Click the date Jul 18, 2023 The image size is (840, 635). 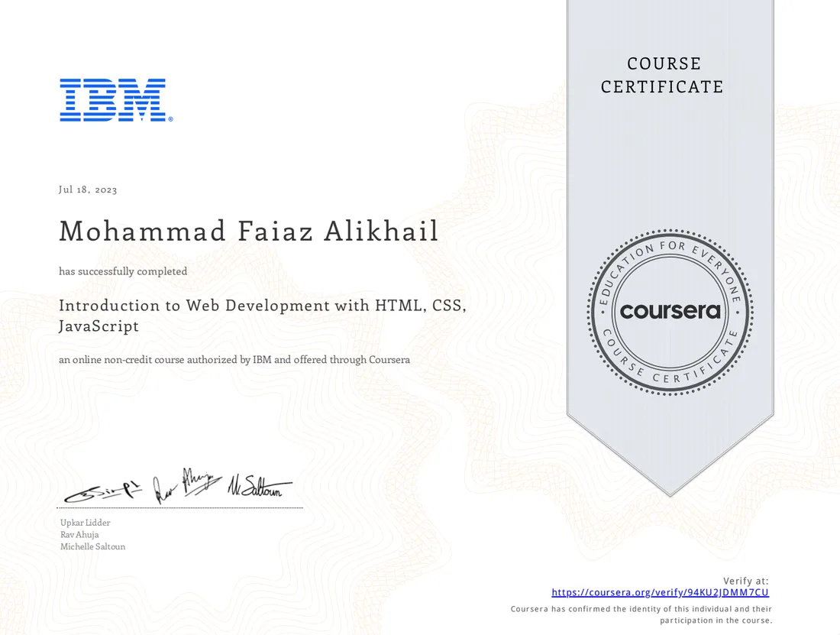(x=88, y=190)
